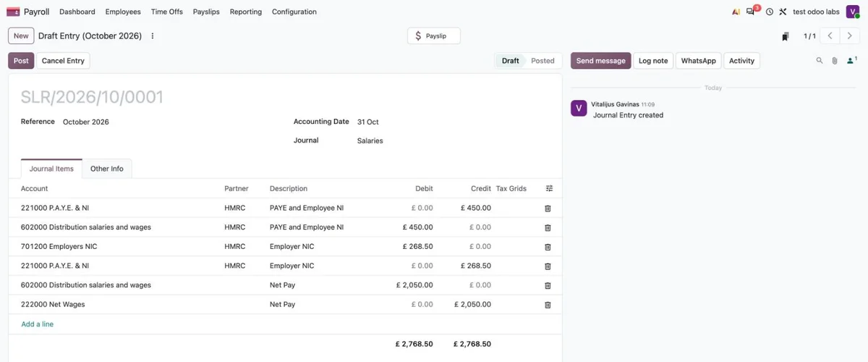
Task: Sort by the Account column header
Action: [35, 188]
